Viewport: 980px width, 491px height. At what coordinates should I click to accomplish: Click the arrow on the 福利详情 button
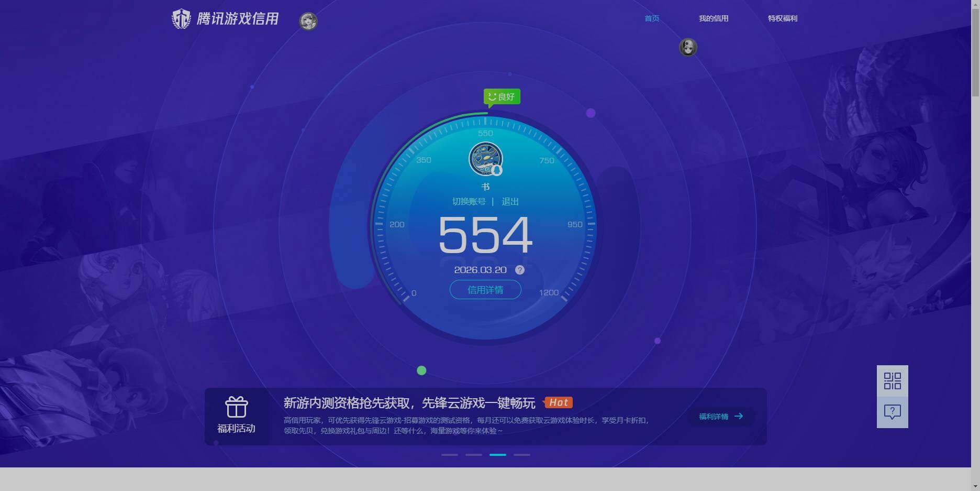(x=739, y=416)
